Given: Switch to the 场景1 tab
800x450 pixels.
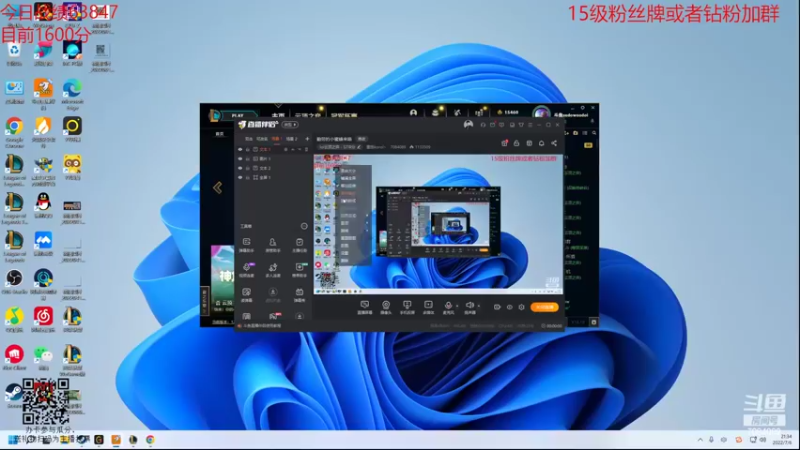Looking at the screenshot, I should [276, 139].
